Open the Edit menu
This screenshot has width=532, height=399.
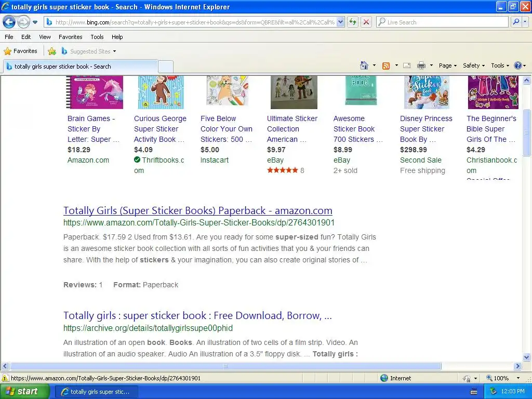click(x=26, y=37)
